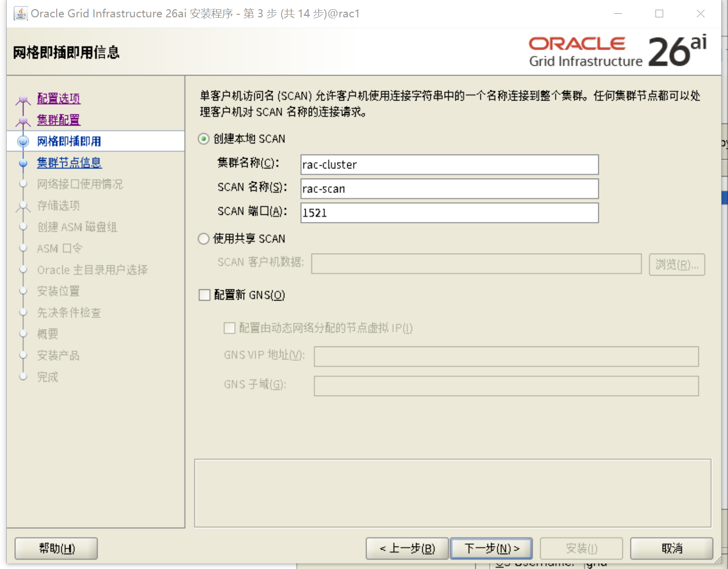Image resolution: width=728 pixels, height=569 pixels.
Task: Minimize the installer window
Action: coord(618,14)
